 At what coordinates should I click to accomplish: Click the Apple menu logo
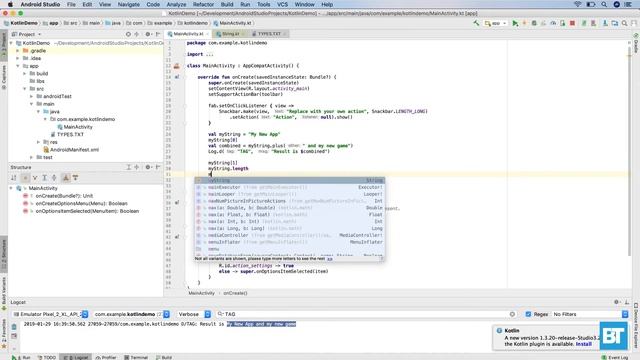[x=10, y=4]
